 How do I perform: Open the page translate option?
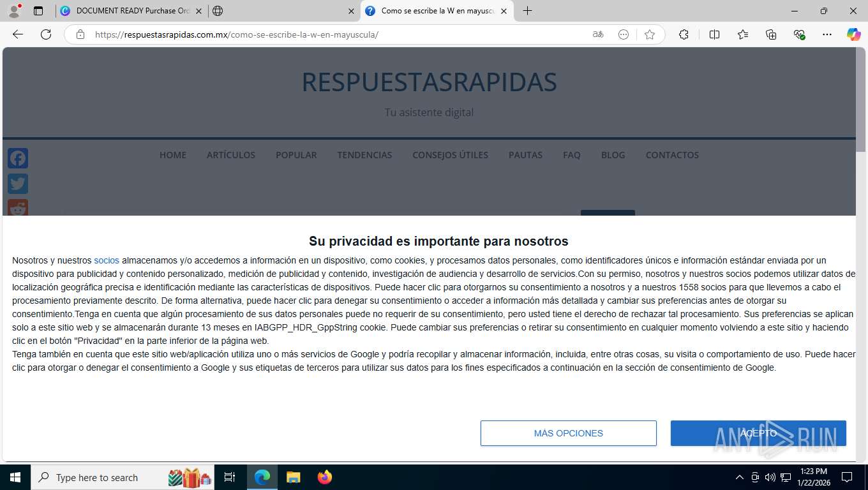click(598, 34)
